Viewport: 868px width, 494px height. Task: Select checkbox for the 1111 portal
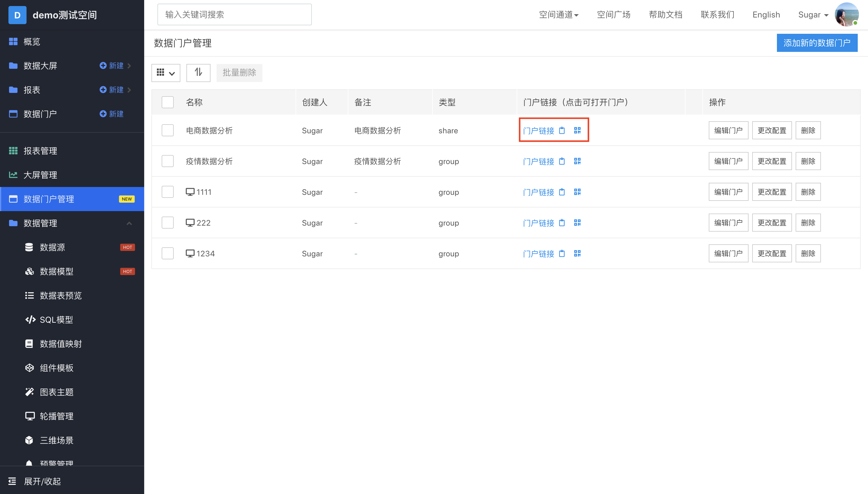click(x=168, y=192)
